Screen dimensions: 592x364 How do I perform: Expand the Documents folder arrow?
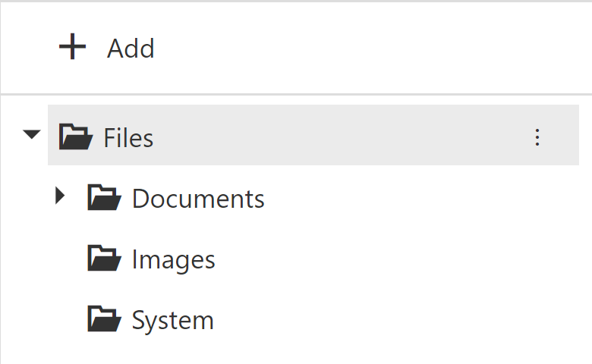60,196
